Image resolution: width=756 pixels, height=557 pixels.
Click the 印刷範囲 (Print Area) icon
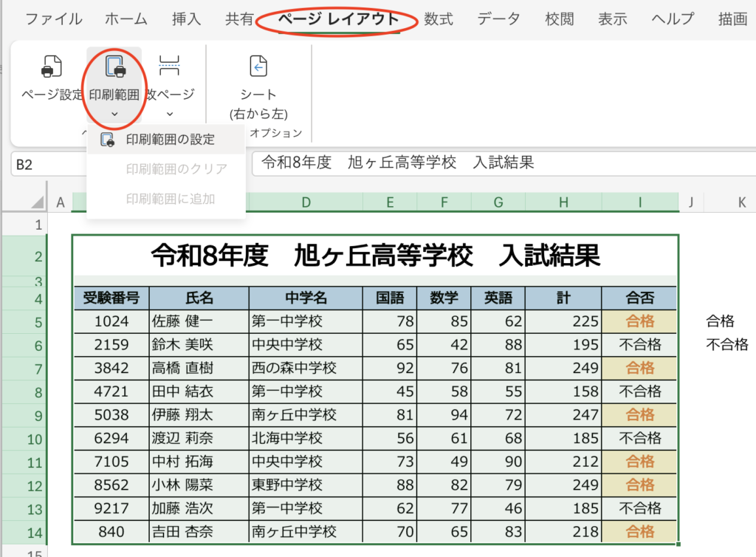click(114, 66)
